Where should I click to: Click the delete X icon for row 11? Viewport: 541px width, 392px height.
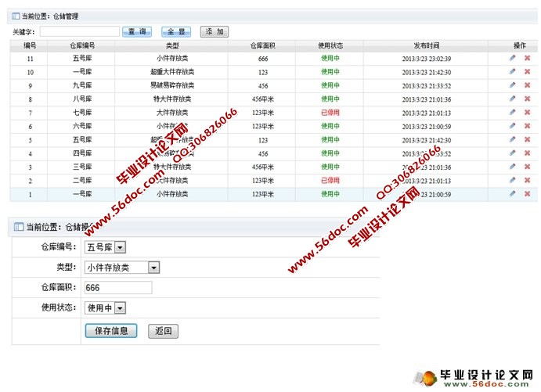527,59
